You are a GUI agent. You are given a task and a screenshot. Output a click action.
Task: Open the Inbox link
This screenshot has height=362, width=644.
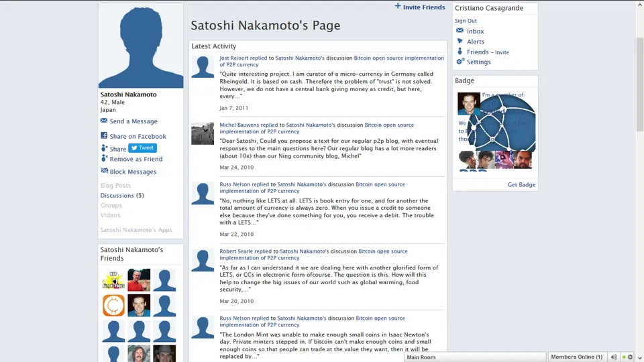coord(475,32)
